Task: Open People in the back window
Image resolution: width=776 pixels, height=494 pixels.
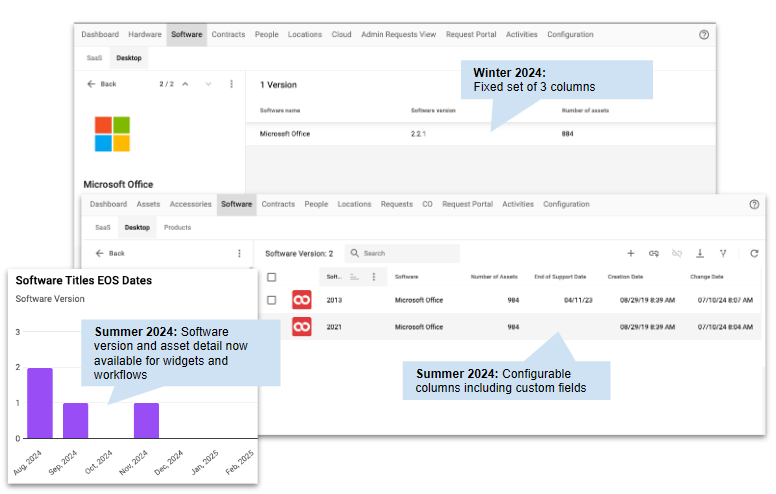Action: [x=267, y=35]
